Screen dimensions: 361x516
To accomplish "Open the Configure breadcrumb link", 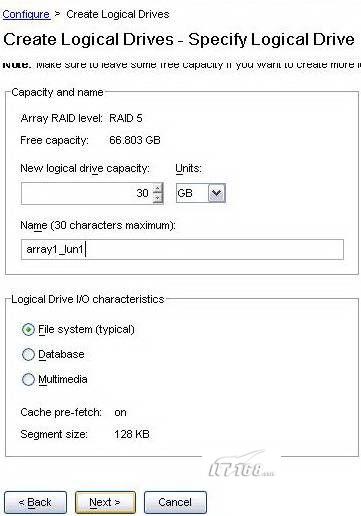I will [x=26, y=14].
